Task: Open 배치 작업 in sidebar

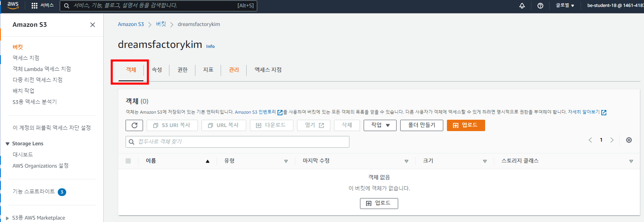Action: pos(24,91)
